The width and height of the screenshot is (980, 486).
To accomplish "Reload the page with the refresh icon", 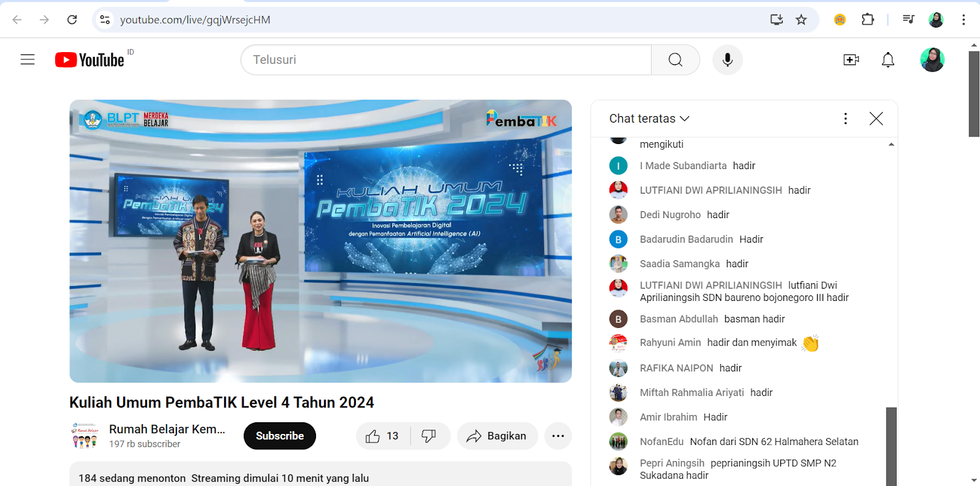I will (x=72, y=20).
